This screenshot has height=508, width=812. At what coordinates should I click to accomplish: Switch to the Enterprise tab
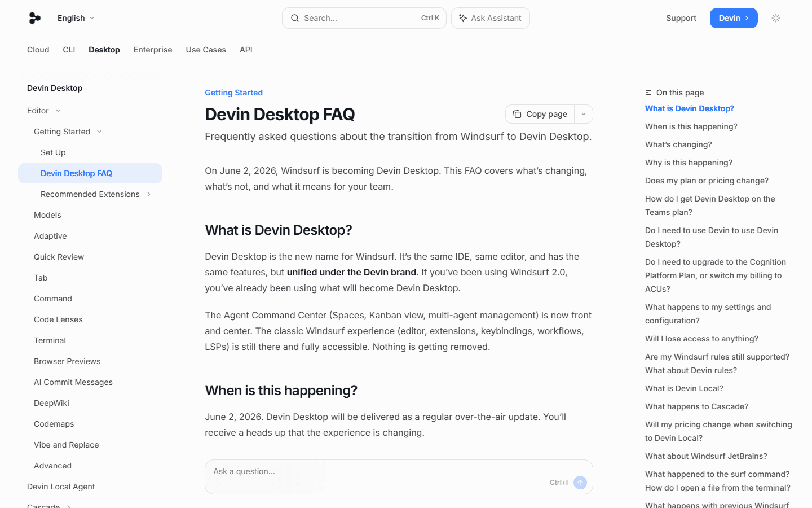click(x=153, y=50)
